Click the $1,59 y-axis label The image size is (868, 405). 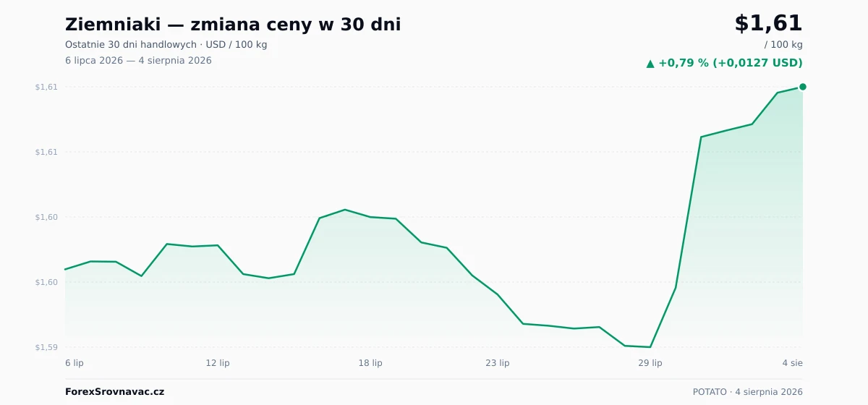[x=46, y=347]
